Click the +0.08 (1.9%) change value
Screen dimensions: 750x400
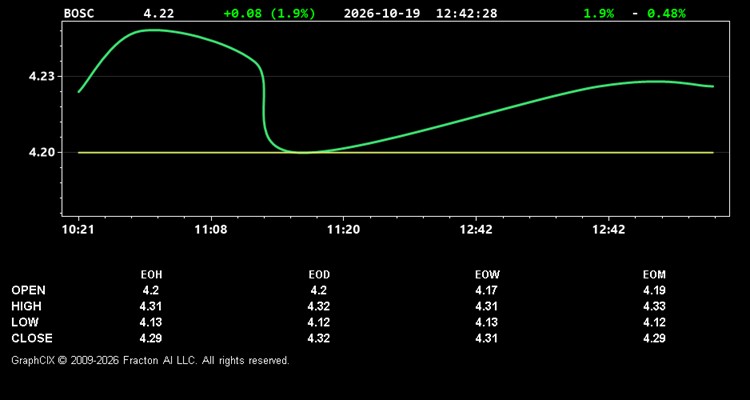click(269, 13)
